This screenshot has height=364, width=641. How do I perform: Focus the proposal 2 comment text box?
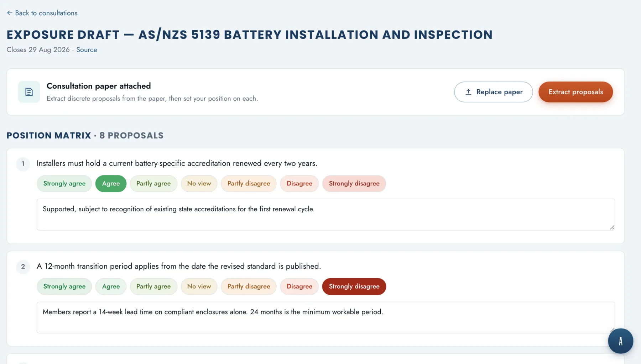click(326, 317)
